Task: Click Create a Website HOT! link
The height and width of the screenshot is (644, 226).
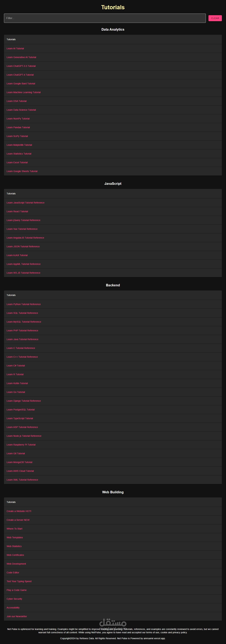Action: pos(19,511)
